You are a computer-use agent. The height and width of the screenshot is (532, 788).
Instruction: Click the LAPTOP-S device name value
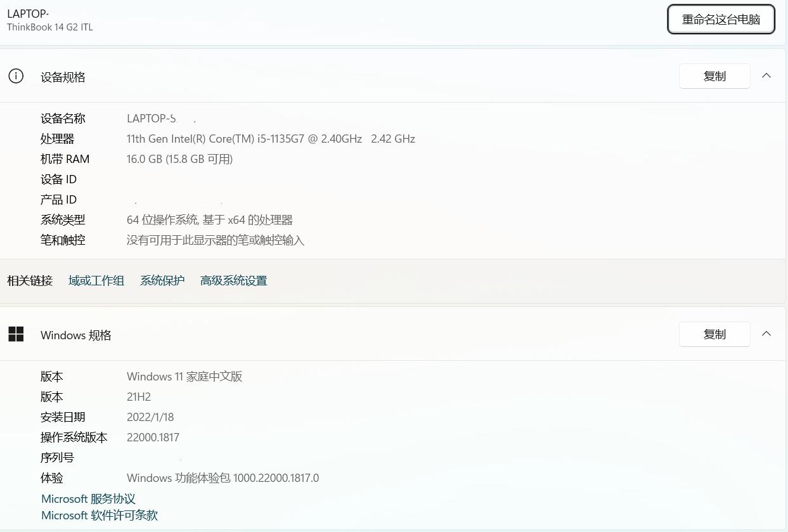pyautogui.click(x=162, y=119)
